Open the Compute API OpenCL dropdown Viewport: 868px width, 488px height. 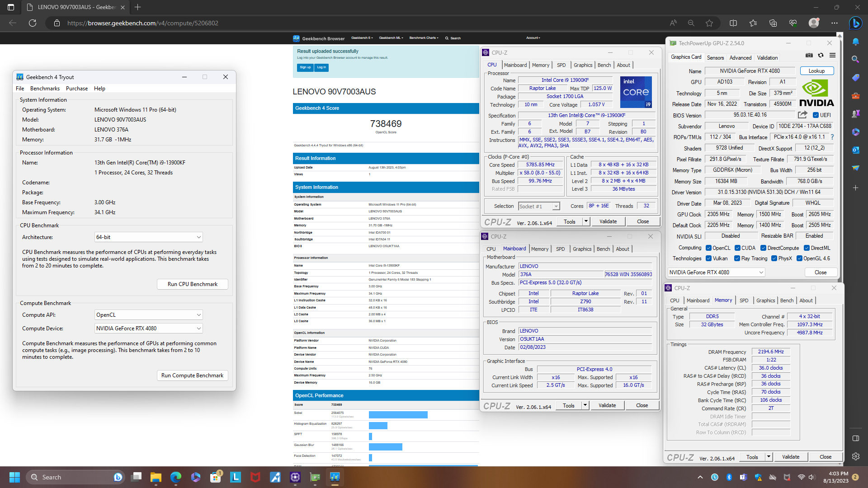point(148,315)
